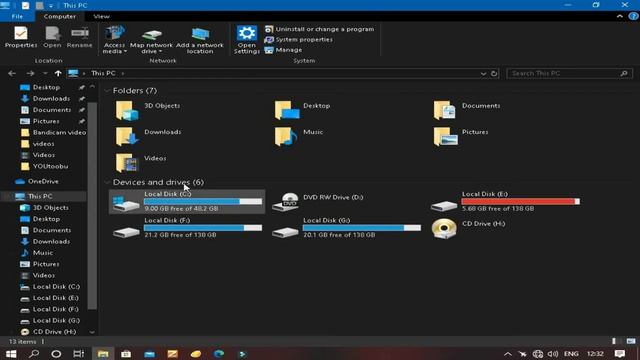Viewport: 640px width, 360px height.
Task: Collapse the Folders (7) group
Action: pyautogui.click(x=107, y=91)
